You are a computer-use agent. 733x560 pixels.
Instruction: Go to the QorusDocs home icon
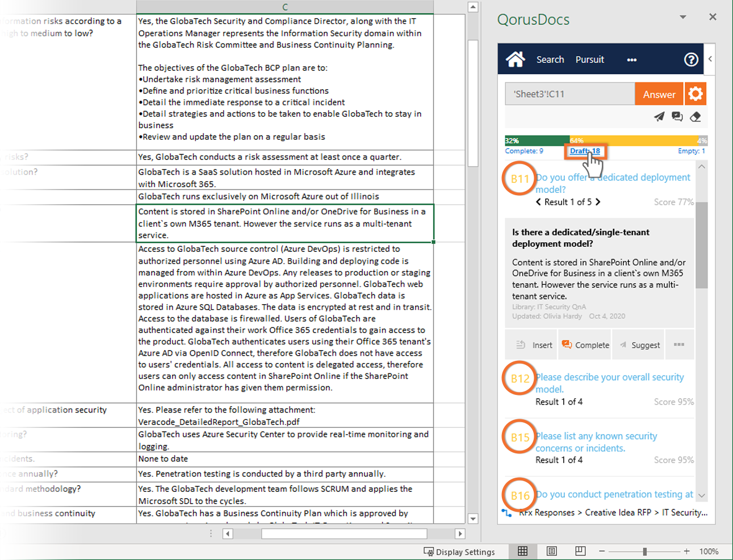point(515,60)
